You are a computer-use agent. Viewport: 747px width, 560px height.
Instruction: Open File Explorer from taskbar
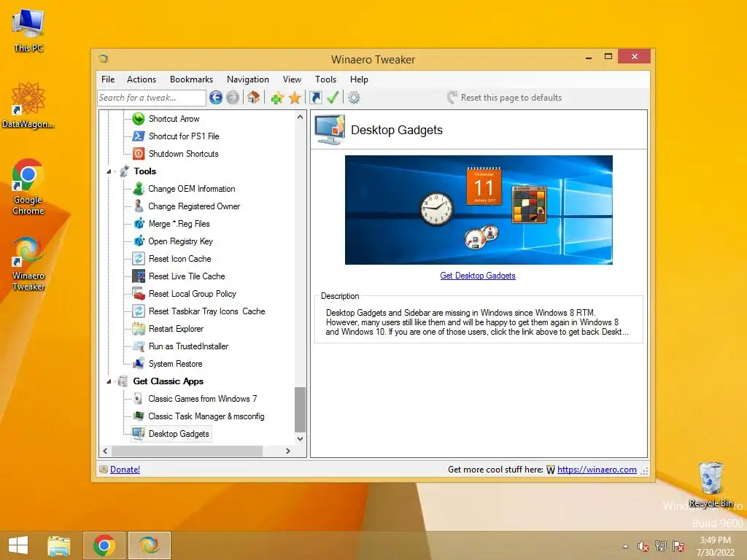click(59, 545)
